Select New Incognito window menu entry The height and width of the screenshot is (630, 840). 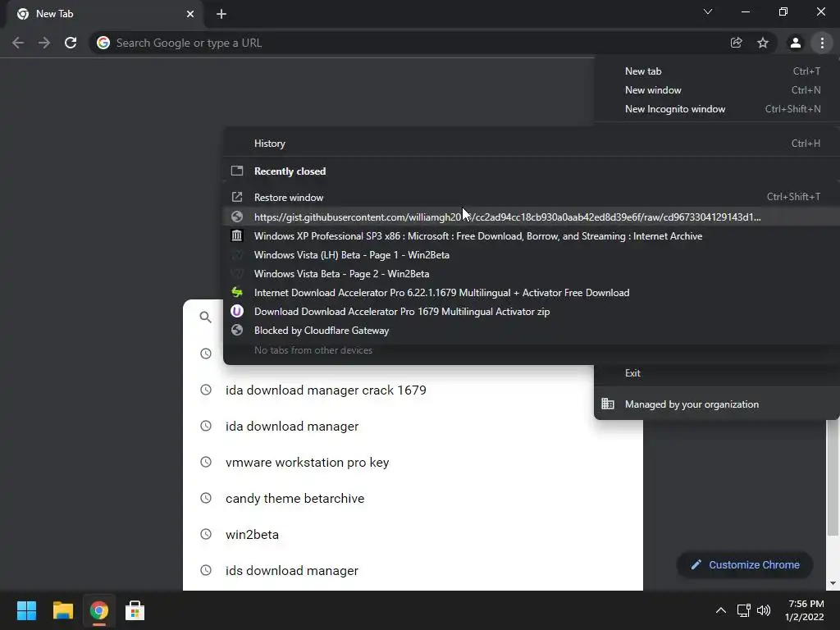tap(717, 109)
